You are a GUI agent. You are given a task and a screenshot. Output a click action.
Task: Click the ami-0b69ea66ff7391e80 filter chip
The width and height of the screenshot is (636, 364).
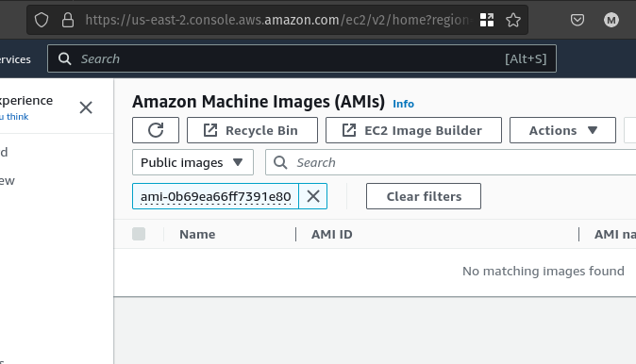tap(216, 196)
